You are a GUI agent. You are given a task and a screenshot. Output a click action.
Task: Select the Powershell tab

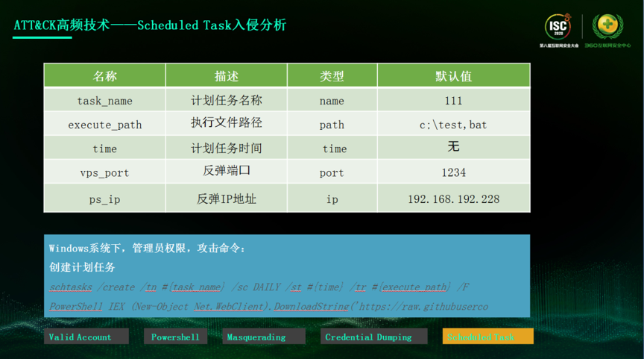tap(175, 337)
